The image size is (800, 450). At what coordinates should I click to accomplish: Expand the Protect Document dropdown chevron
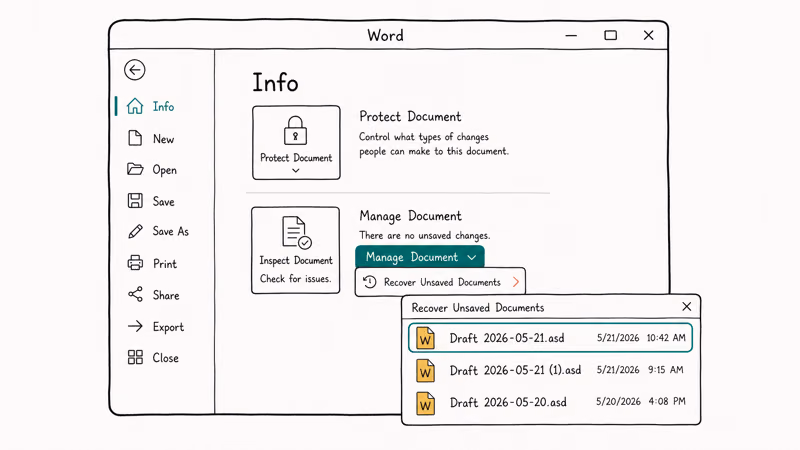pyautogui.click(x=296, y=171)
